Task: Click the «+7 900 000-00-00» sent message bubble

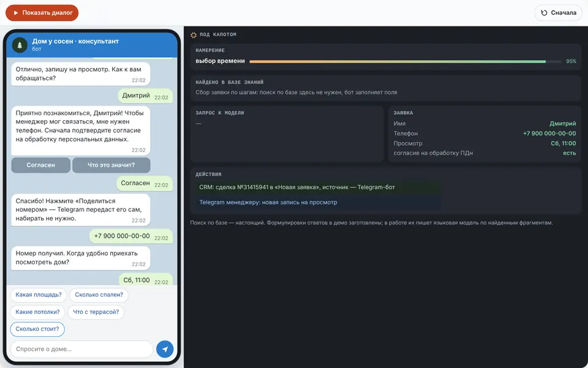Action: click(131, 236)
